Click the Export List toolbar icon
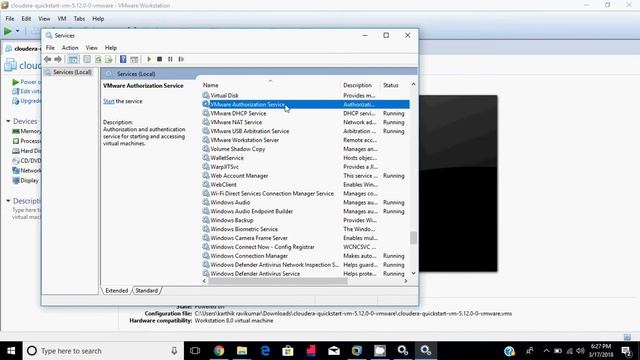This screenshot has width=640, height=360. 109,59
